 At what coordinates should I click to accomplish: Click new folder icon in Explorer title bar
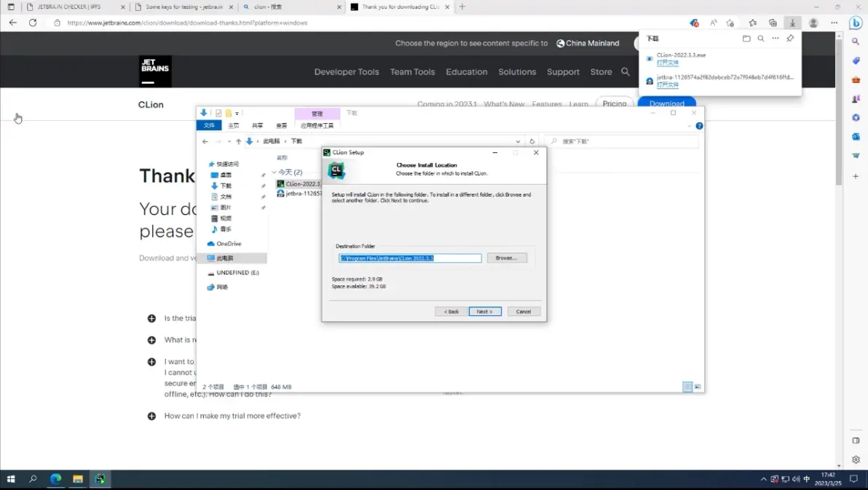tap(228, 113)
